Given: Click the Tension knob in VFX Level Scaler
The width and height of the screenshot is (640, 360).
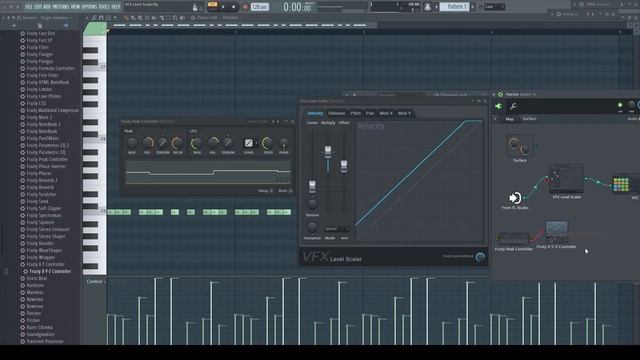Looking at the screenshot, I should point(312,204).
